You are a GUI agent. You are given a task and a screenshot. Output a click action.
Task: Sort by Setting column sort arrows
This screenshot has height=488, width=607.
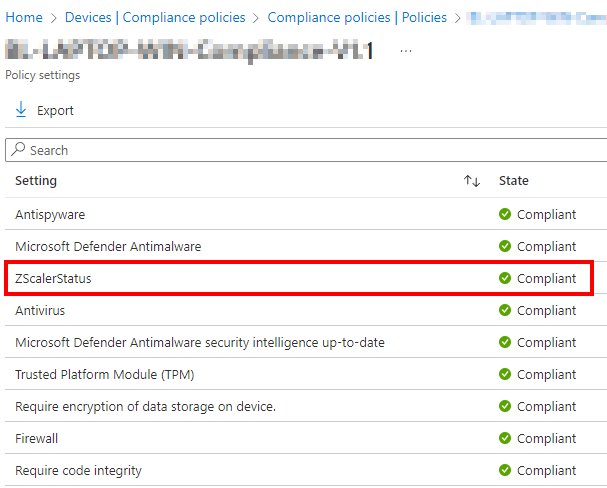click(472, 181)
